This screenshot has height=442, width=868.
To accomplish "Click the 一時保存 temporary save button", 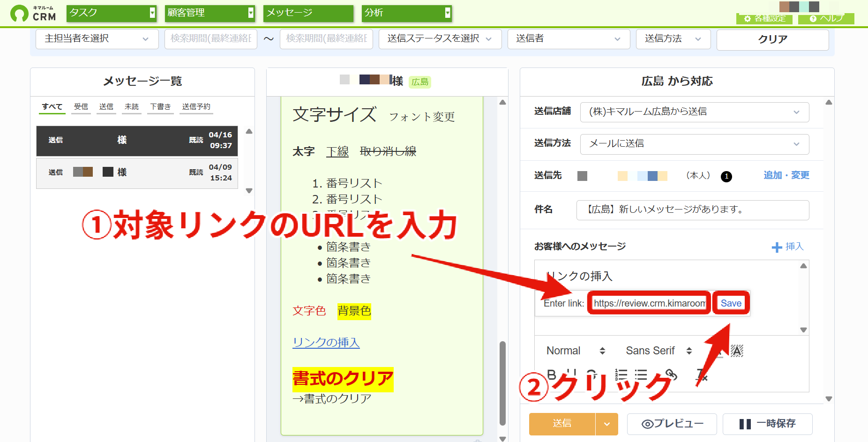I will pyautogui.click(x=768, y=424).
